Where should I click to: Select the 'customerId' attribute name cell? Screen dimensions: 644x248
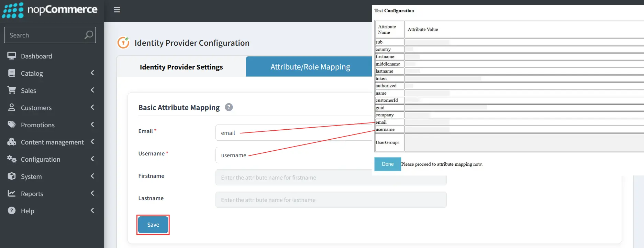click(x=389, y=100)
